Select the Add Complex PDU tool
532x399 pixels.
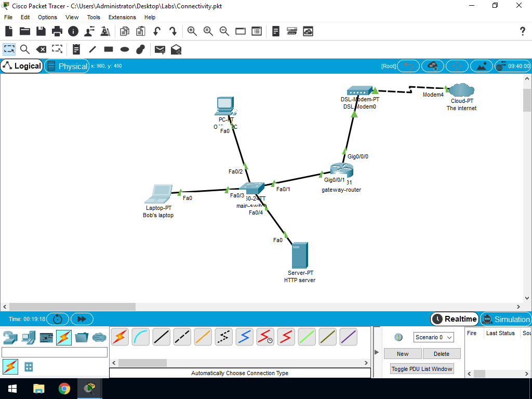[x=175, y=49]
